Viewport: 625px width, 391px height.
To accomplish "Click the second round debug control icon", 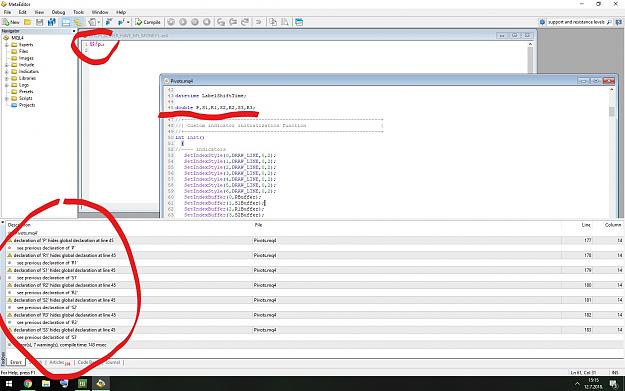I will click(183, 22).
